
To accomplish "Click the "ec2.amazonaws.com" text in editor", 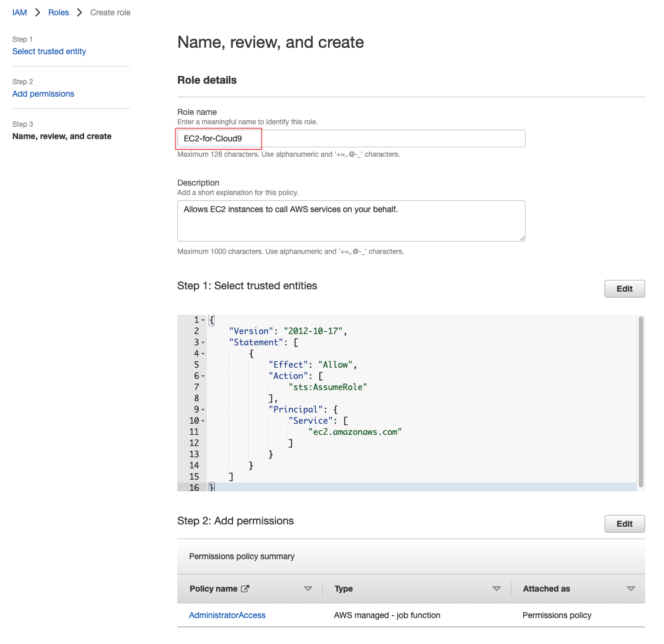I will 355,432.
